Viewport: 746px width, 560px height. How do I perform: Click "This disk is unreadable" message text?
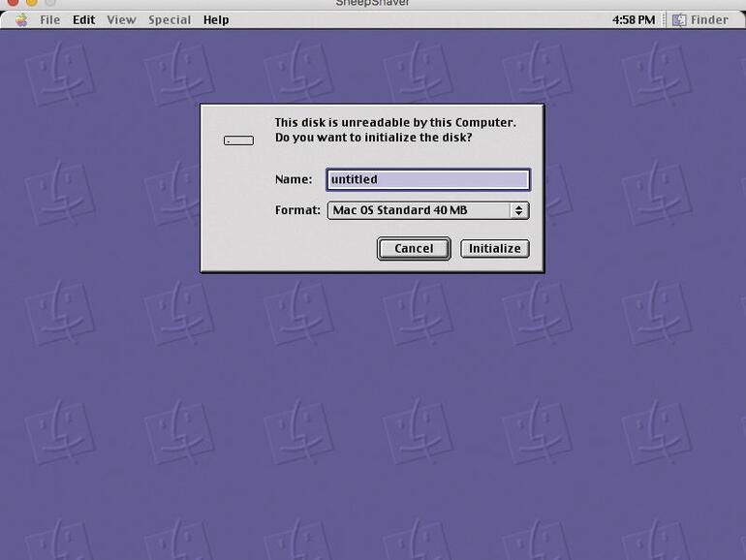tap(395, 122)
